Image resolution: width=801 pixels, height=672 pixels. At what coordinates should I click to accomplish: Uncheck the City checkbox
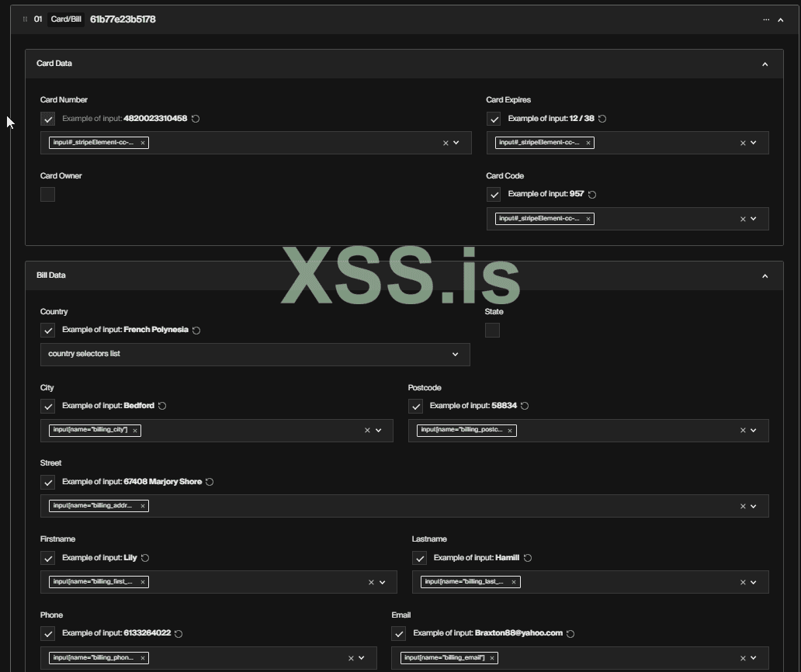pyautogui.click(x=47, y=406)
